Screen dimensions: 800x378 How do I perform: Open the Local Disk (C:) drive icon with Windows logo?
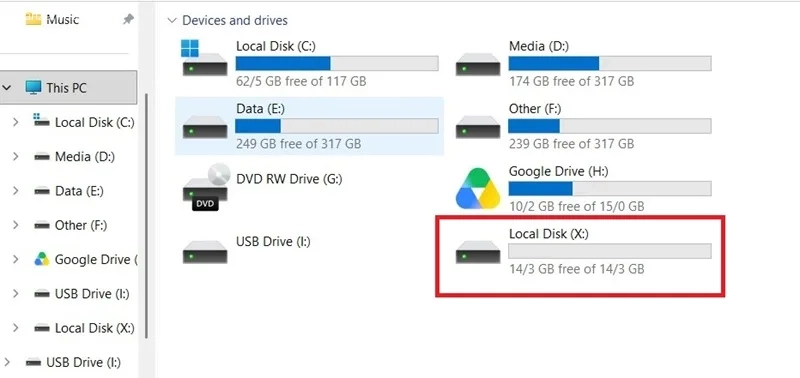click(205, 58)
